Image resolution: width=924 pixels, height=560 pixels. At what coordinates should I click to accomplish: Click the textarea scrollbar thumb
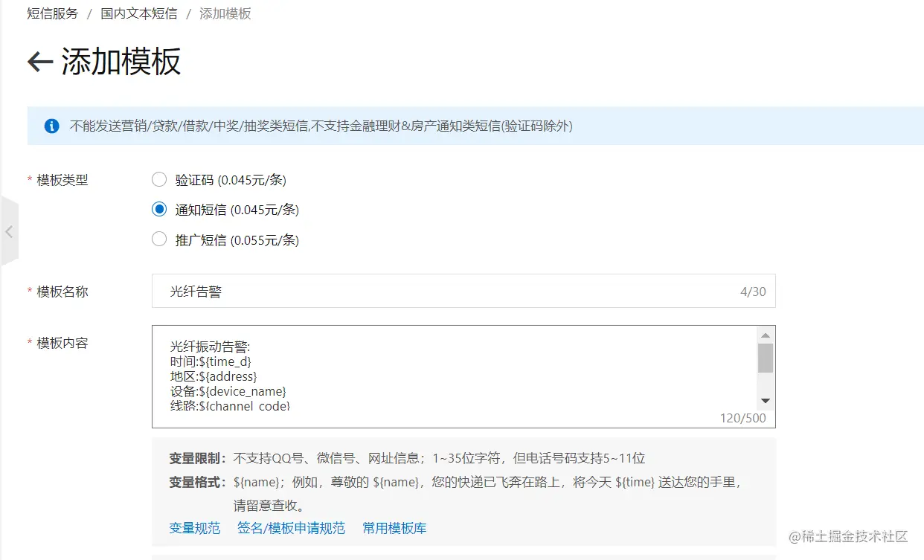point(766,358)
